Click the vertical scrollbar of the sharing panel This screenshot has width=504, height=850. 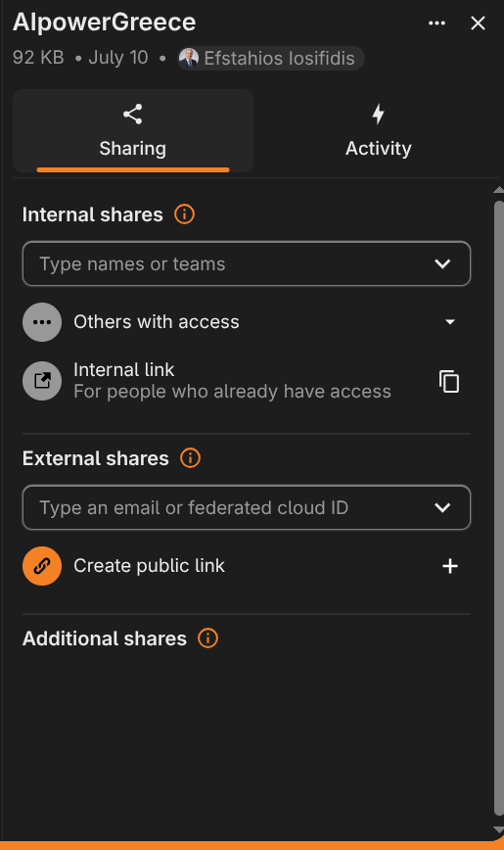(499, 509)
